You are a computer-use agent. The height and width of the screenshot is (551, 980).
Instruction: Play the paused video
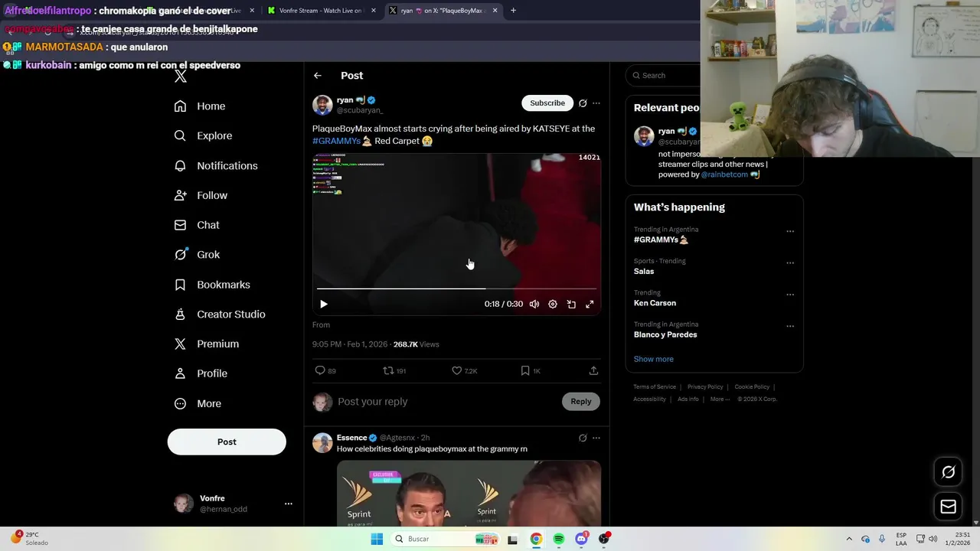point(324,304)
